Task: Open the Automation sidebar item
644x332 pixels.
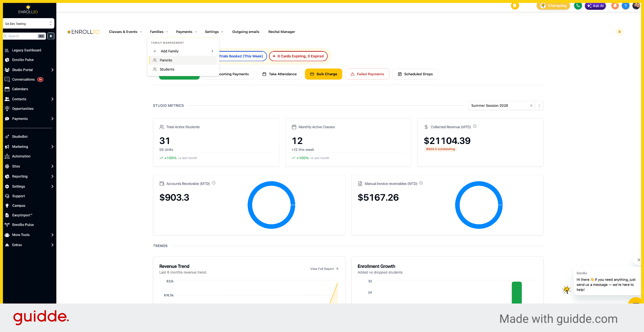Action: [21, 156]
